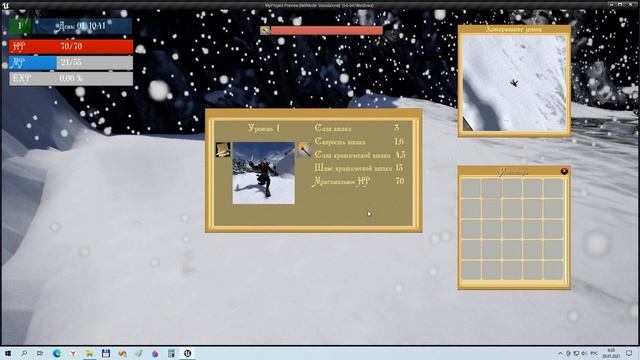Click the volume speaker icon in the tray
The height and width of the screenshot is (360, 640).
click(x=583, y=353)
